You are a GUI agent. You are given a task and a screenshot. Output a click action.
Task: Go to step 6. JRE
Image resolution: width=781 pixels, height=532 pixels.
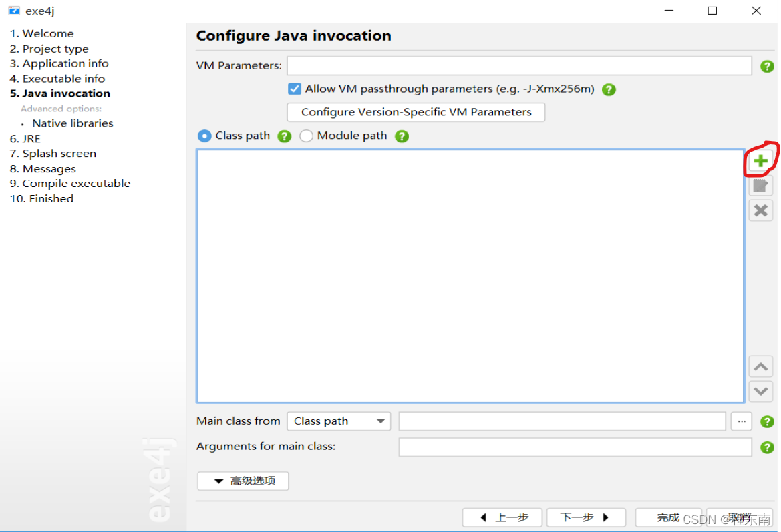25,138
